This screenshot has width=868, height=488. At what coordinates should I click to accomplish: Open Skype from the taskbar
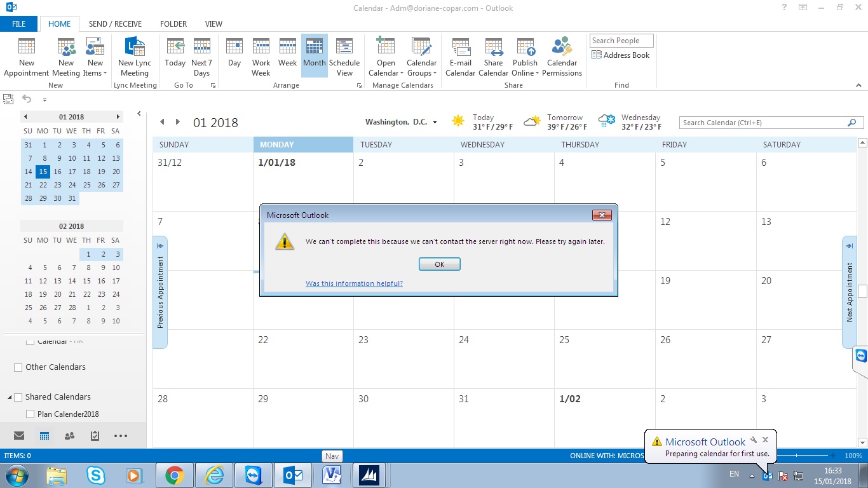coord(96,475)
